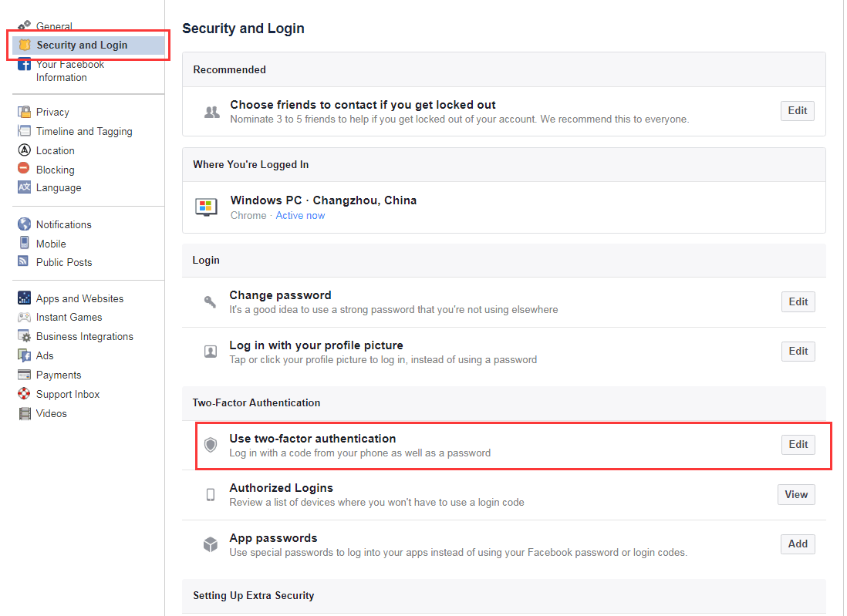
Task: Open Apps and Websites settings
Action: [x=79, y=298]
